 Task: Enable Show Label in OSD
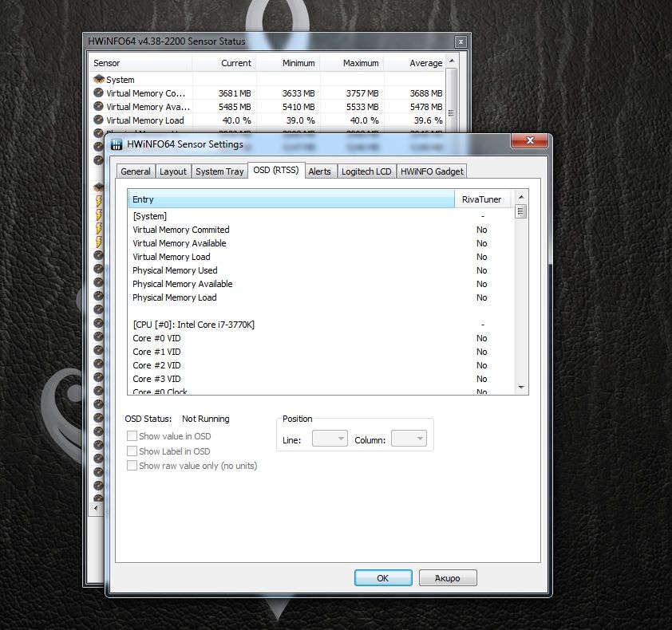click(x=132, y=451)
